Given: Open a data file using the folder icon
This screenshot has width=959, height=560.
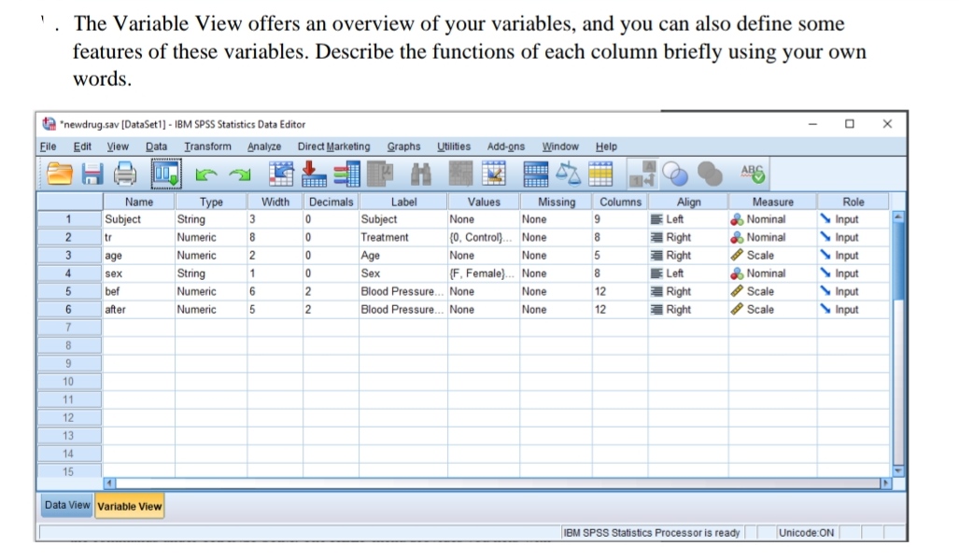Looking at the screenshot, I should (61, 174).
